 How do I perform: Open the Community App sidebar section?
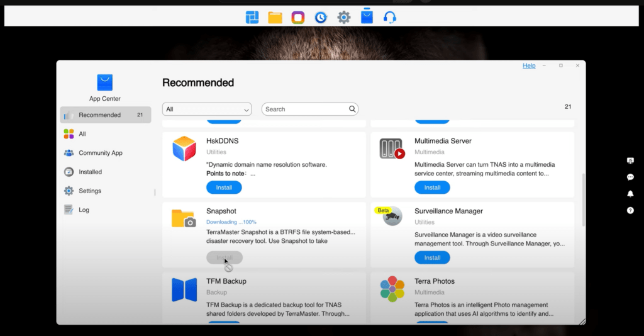click(100, 153)
